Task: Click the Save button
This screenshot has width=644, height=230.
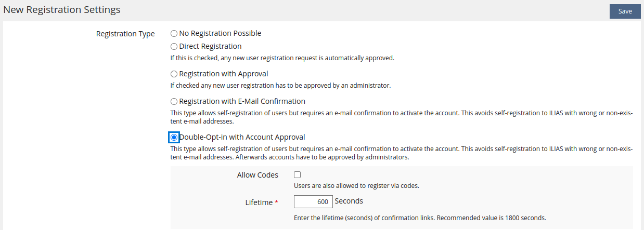Action: coord(625,11)
